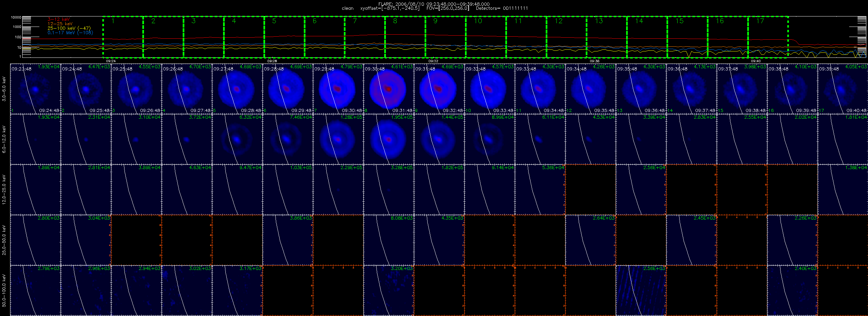
Task: Open the 3.0-6.0 keV image starting 09:26:48
Action: pos(187,89)
